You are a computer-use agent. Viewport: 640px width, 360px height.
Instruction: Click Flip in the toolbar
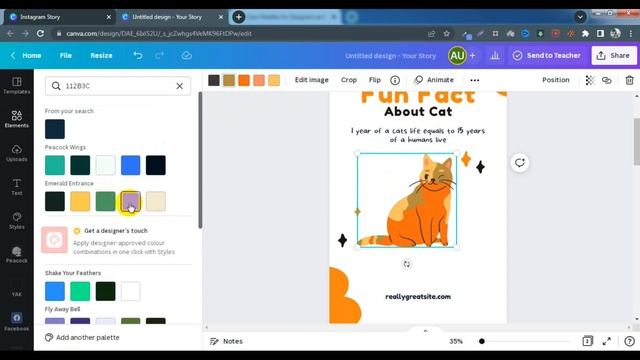375,80
